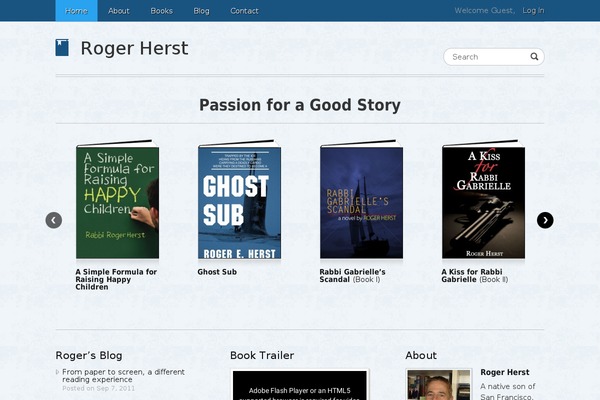The height and width of the screenshot is (400, 600).
Task: Open the Ghost Sub book cover
Action: [240, 199]
